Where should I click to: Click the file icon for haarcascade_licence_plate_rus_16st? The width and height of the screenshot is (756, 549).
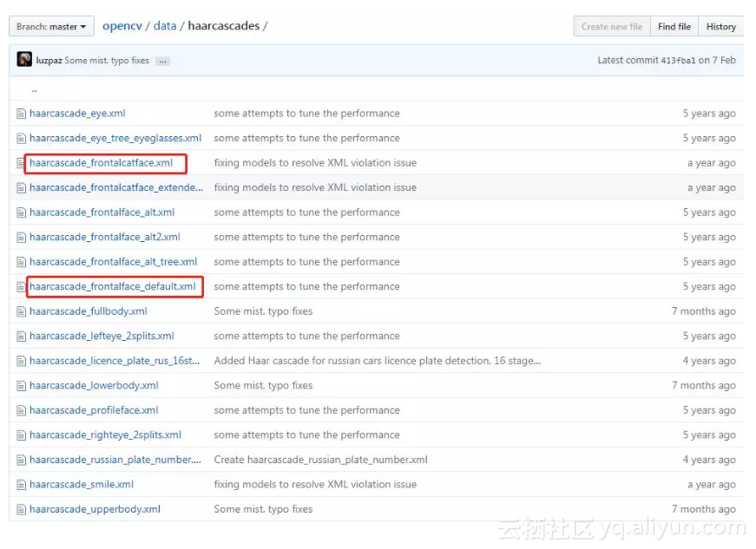tap(21, 361)
